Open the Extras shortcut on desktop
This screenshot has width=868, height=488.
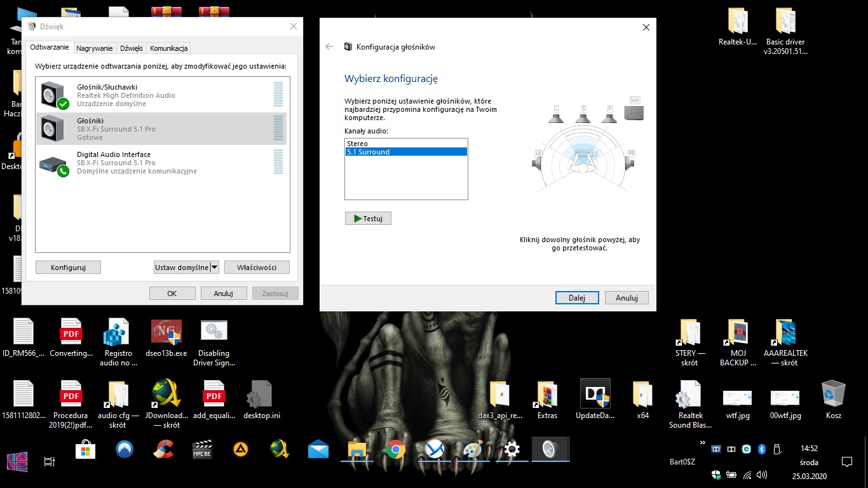tap(547, 400)
